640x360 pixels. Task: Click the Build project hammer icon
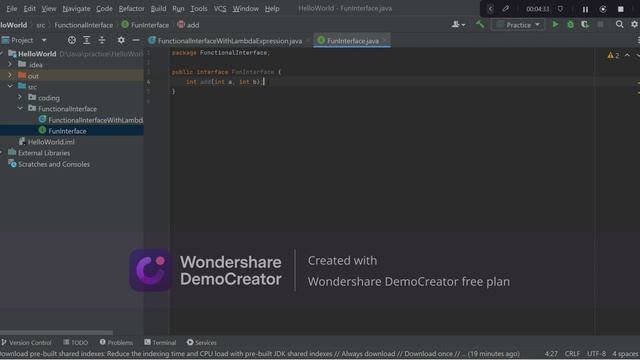480,24
